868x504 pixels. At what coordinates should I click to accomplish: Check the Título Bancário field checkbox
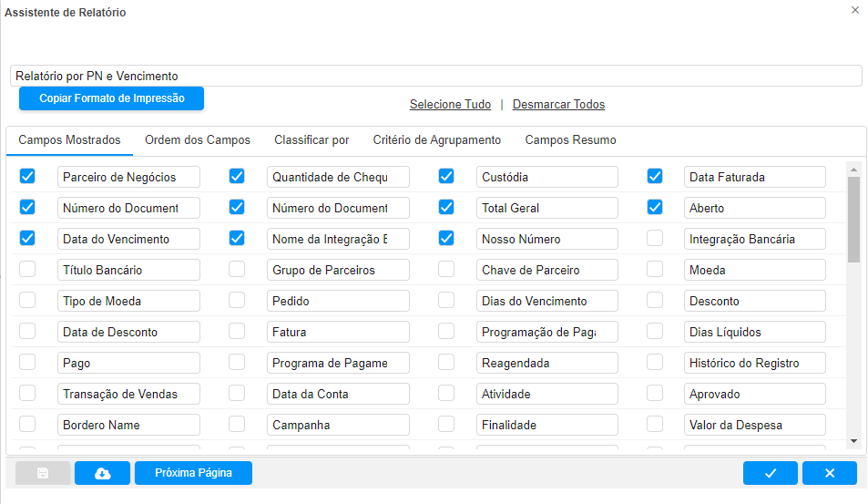point(27,270)
